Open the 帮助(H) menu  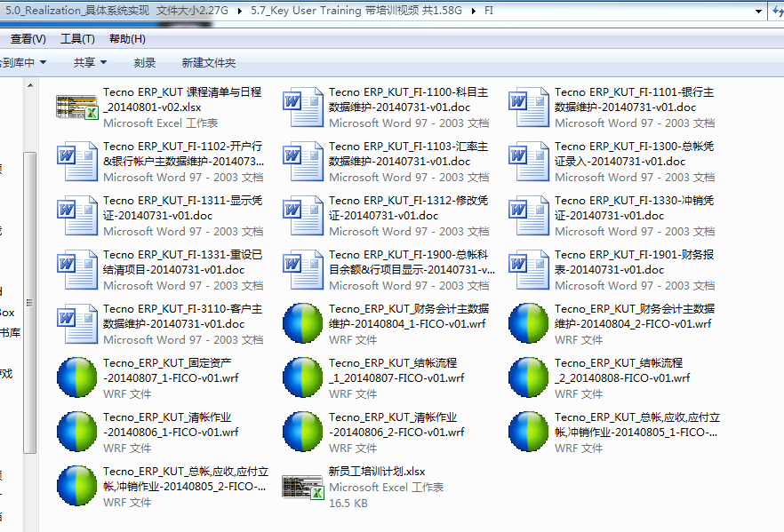coord(127,39)
